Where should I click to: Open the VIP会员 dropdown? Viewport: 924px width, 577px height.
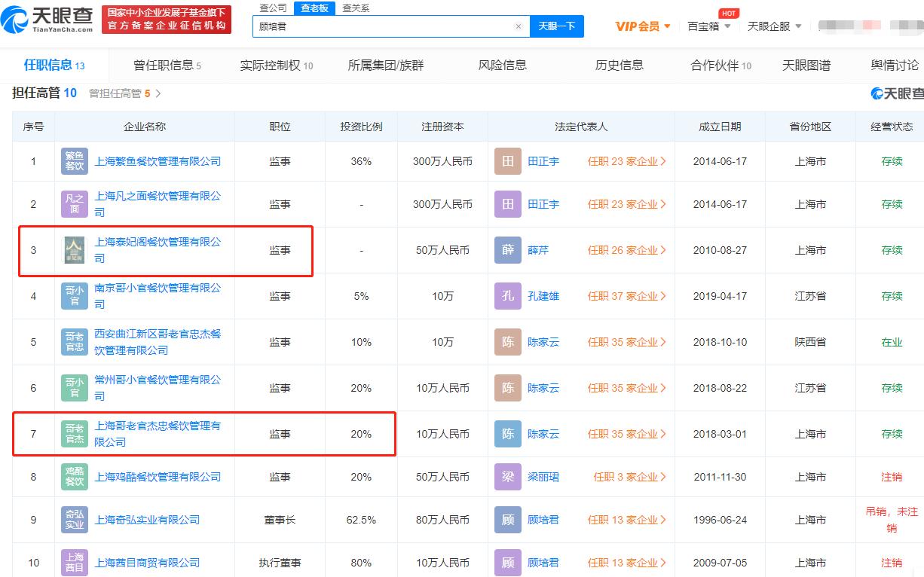pos(643,26)
